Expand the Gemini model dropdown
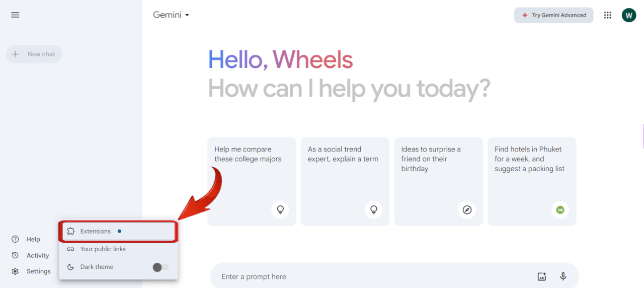644x288 pixels. point(171,15)
